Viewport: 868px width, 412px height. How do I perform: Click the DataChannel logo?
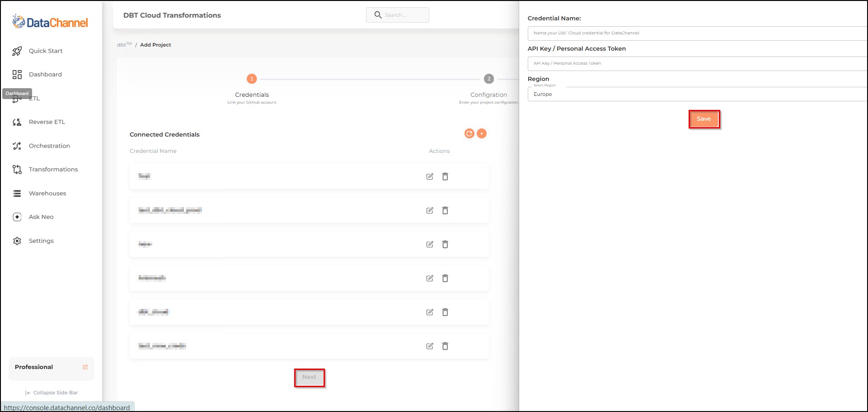tap(50, 22)
